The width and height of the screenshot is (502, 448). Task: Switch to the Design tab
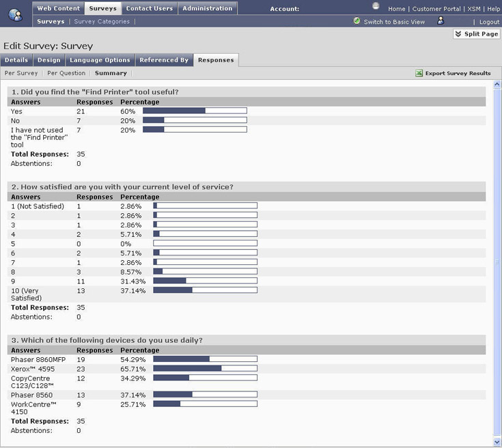click(x=48, y=60)
